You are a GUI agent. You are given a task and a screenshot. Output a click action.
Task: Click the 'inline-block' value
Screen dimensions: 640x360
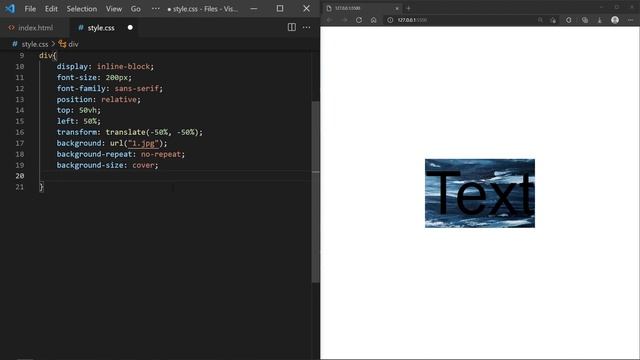point(123,67)
